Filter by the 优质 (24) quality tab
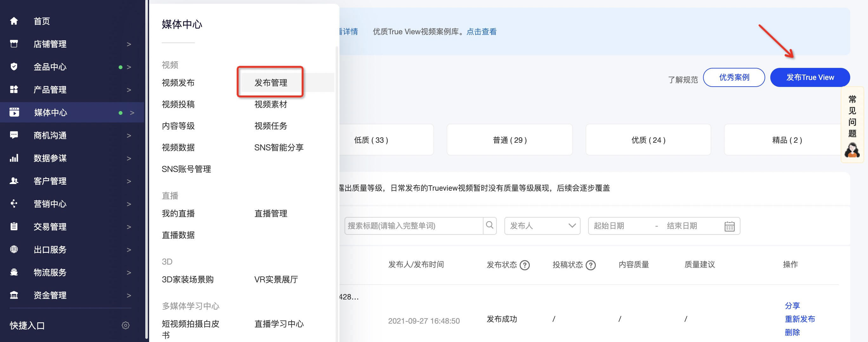This screenshot has height=342, width=868. [x=648, y=140]
